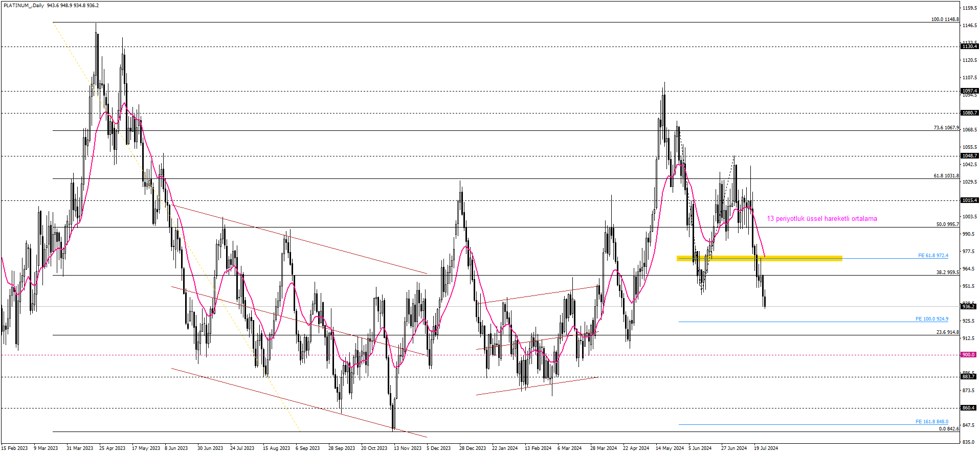The image size is (980, 454).
Task: Click the 23.6 914.8 Fibonacci label
Action: tap(947, 332)
